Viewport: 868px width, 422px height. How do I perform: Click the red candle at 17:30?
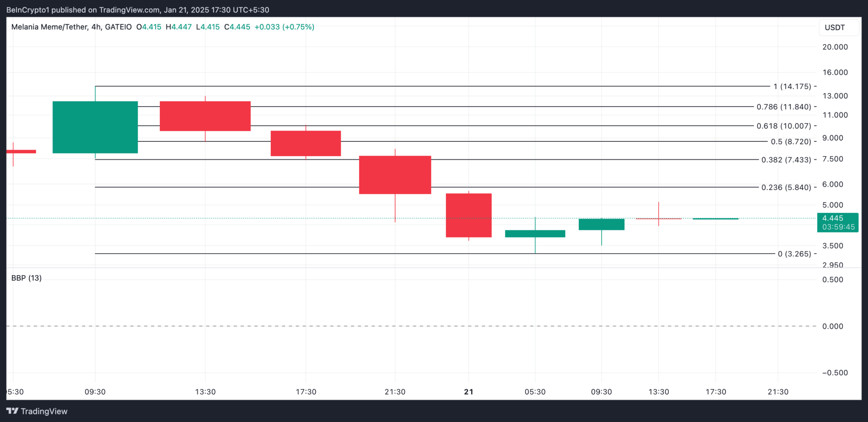[x=306, y=143]
